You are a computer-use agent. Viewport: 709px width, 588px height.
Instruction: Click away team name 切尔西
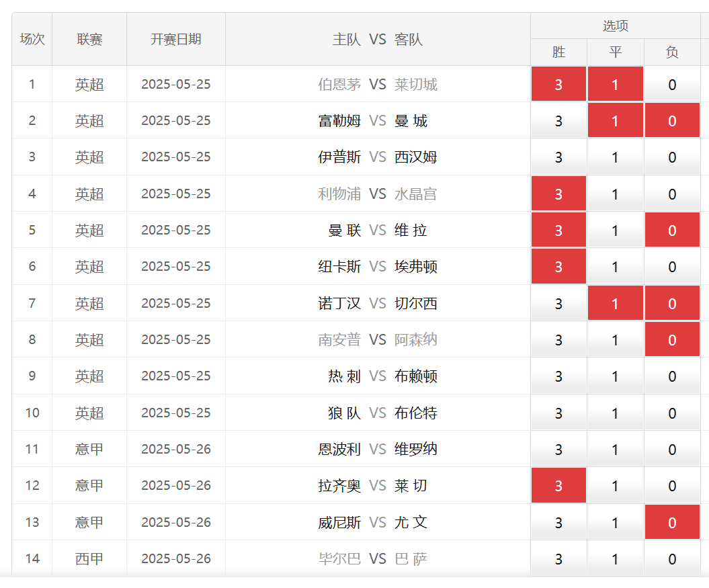coord(415,303)
